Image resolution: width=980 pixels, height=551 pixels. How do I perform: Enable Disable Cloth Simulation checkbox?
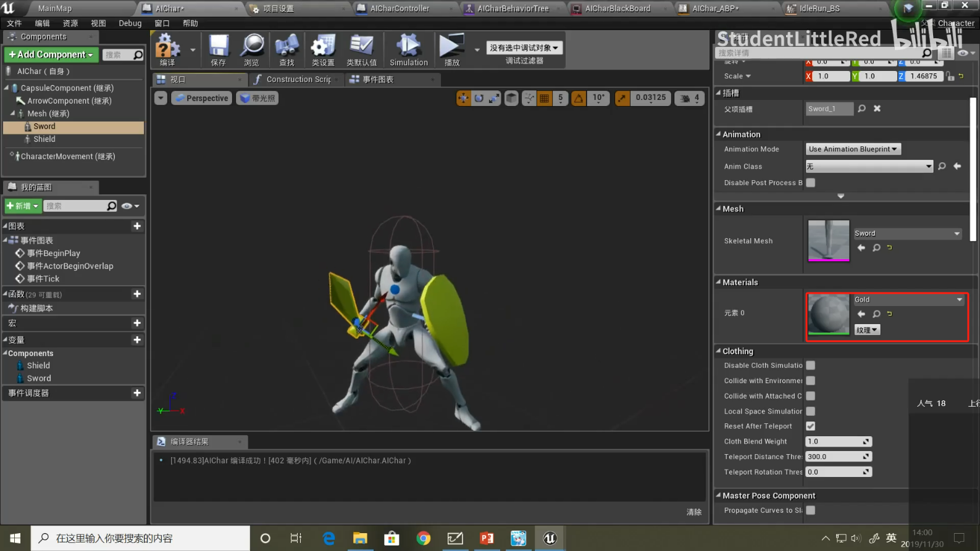click(811, 365)
